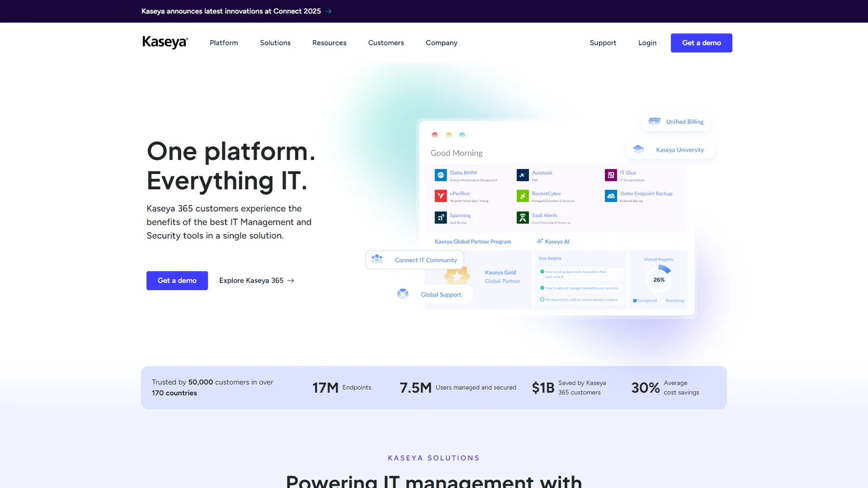Click the Kaseya AI label
868x488 pixels.
point(557,242)
